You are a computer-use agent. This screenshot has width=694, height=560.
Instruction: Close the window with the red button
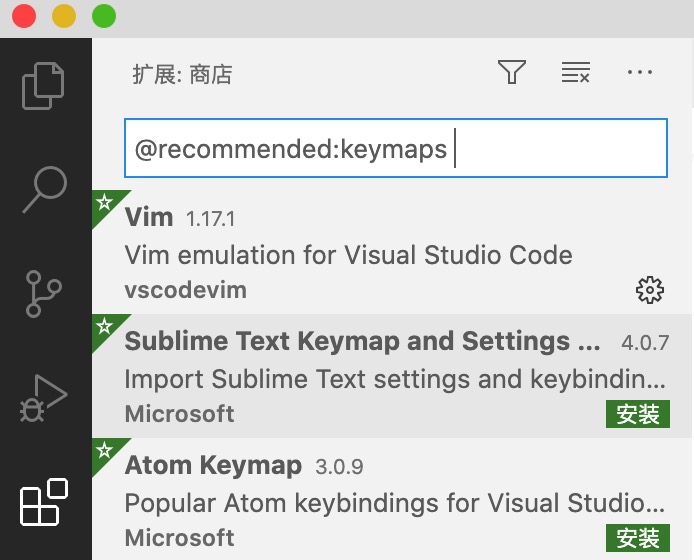pyautogui.click(x=24, y=16)
